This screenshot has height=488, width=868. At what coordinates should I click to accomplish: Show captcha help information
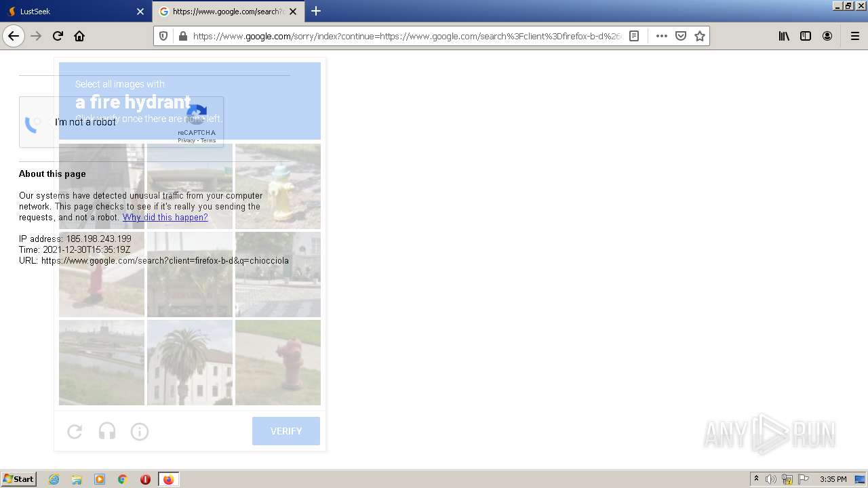pyautogui.click(x=140, y=431)
